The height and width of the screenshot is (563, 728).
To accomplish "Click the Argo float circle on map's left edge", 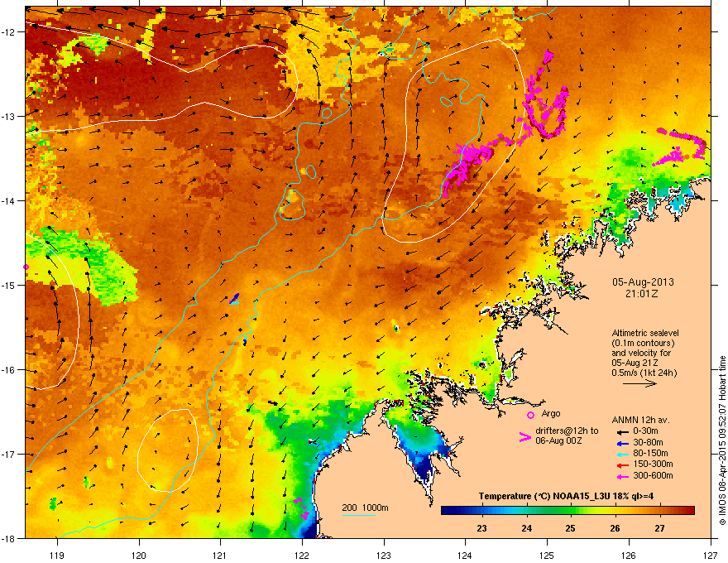I will 26,267.
